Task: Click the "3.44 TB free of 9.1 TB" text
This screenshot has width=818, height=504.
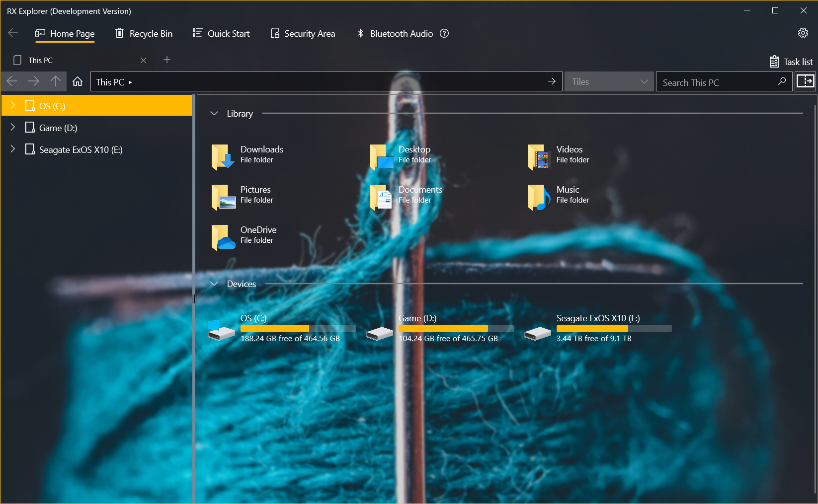Action: point(594,339)
